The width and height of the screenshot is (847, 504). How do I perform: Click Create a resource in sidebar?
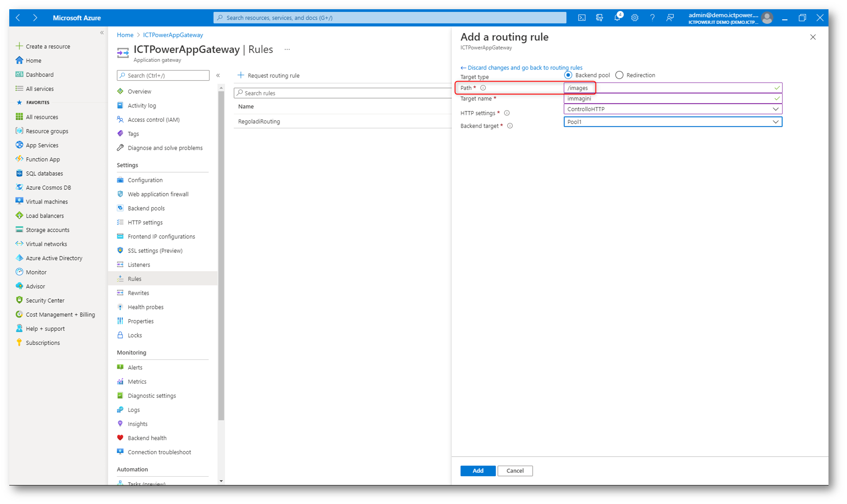48,46
